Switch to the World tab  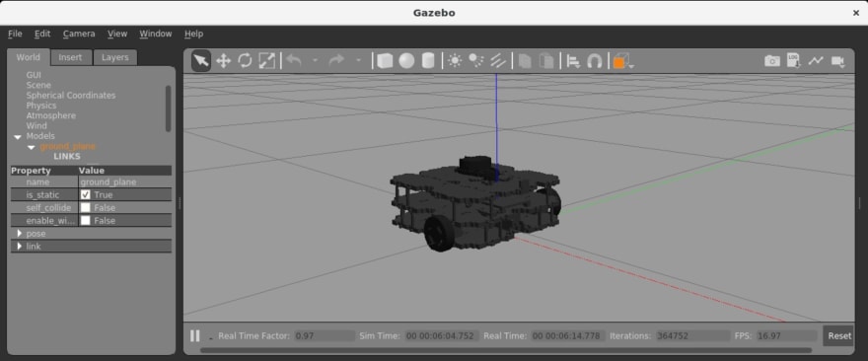28,57
